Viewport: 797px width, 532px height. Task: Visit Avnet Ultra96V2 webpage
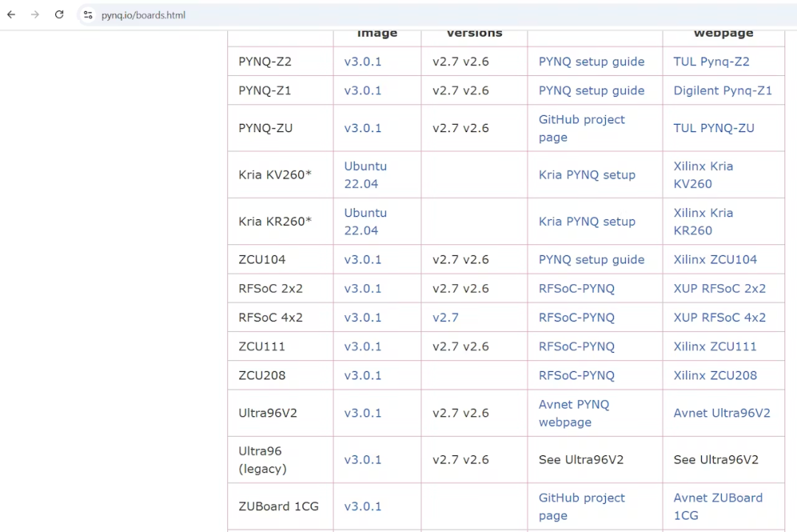pyautogui.click(x=722, y=413)
